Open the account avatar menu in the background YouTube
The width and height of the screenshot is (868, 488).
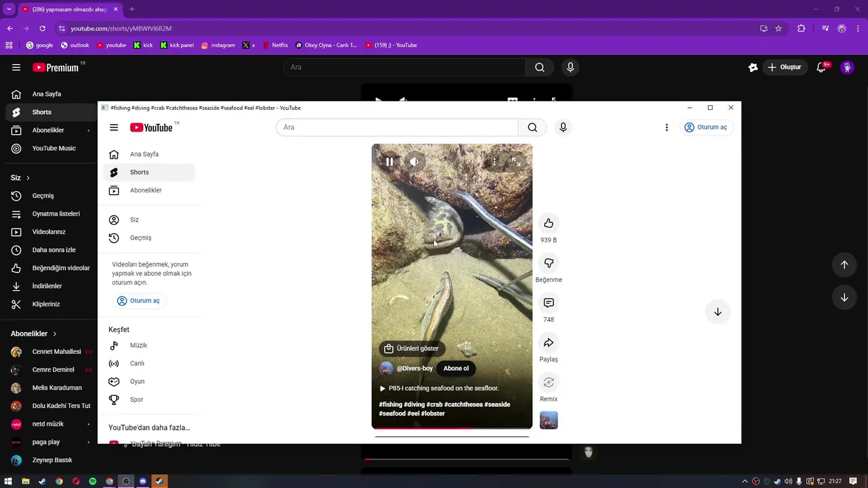click(847, 67)
